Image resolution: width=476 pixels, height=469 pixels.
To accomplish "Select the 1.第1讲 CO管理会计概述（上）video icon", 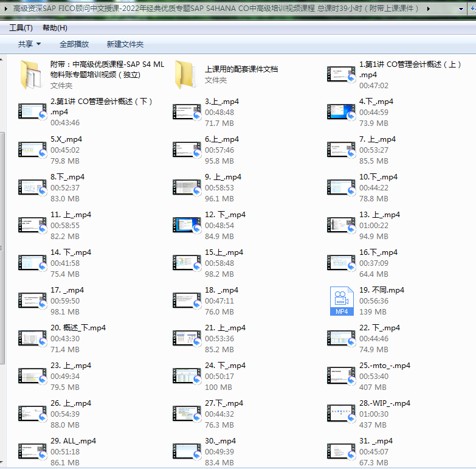I will [x=340, y=75].
